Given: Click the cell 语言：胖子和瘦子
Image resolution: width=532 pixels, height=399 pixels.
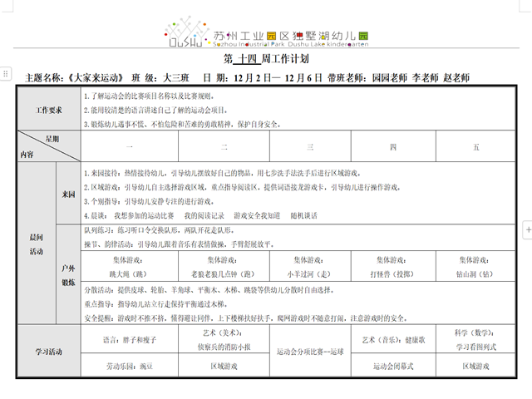Looking at the screenshot, I should click(x=130, y=340).
